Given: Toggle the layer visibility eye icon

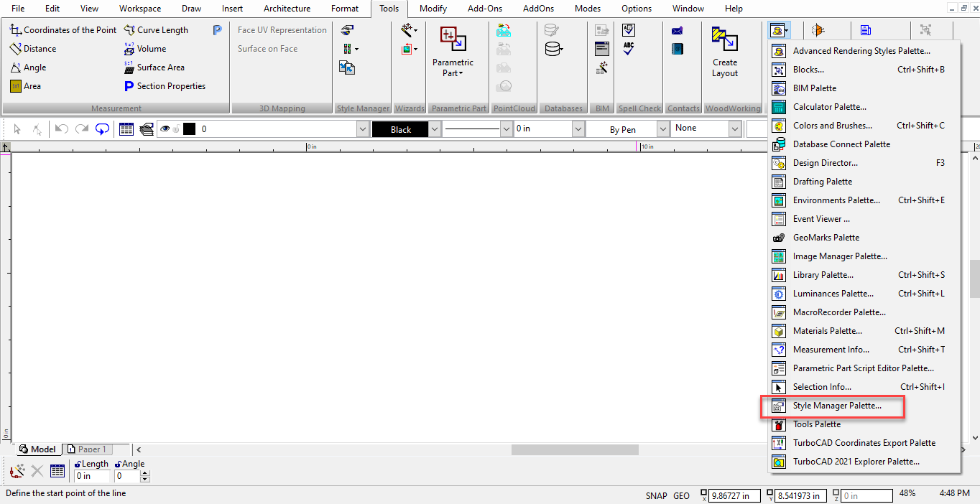Looking at the screenshot, I should (165, 129).
